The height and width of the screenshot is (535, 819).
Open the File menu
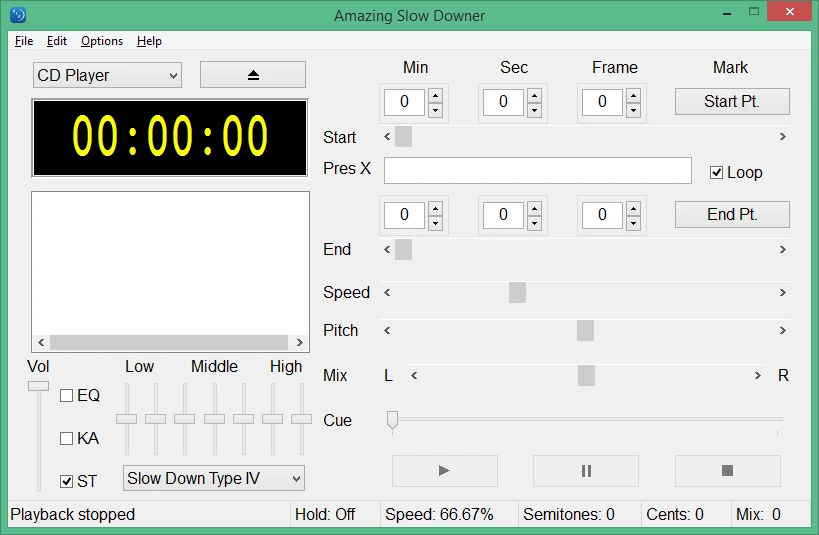tap(24, 41)
